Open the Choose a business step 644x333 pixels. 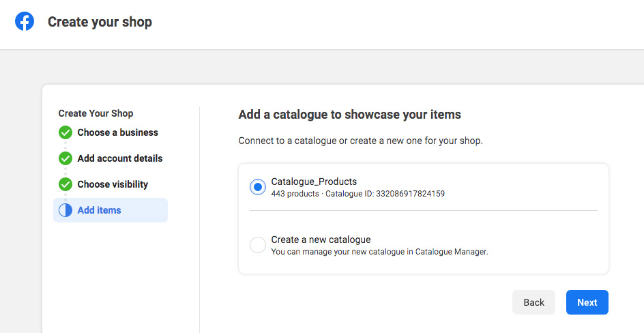118,132
